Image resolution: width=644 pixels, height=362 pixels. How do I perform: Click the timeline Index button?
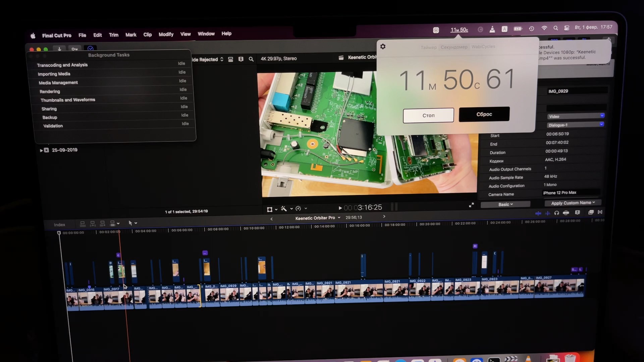60,225
